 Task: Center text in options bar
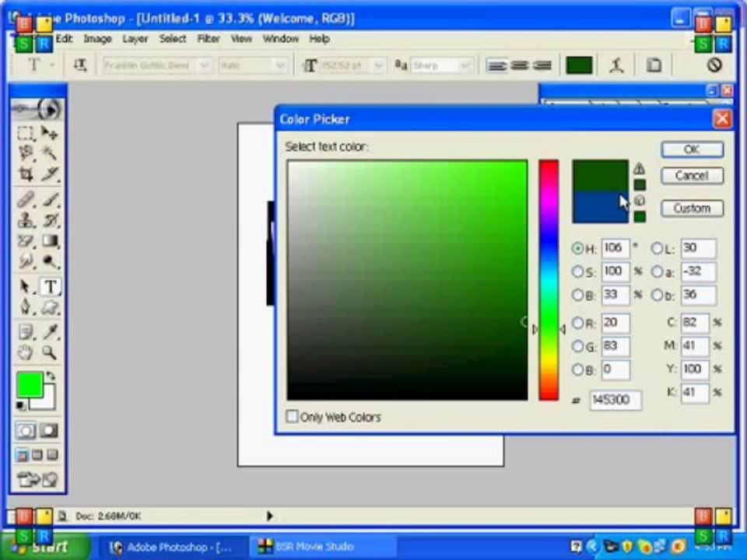(x=519, y=65)
